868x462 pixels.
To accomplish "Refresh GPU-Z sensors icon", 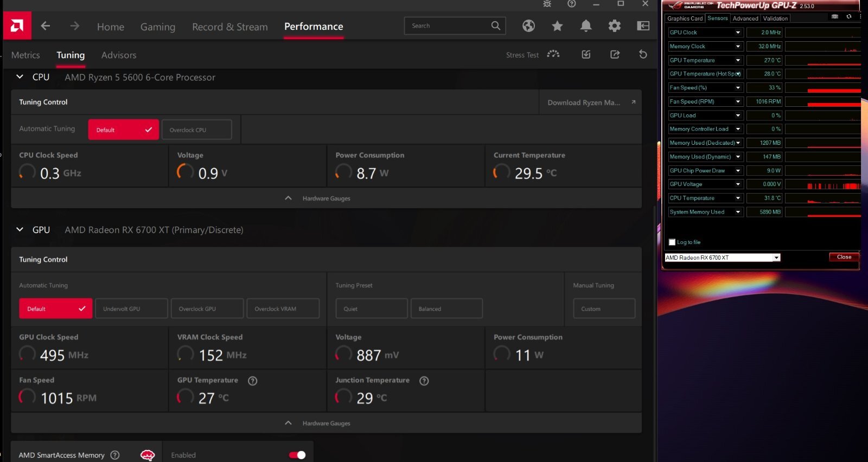I will coord(849,17).
